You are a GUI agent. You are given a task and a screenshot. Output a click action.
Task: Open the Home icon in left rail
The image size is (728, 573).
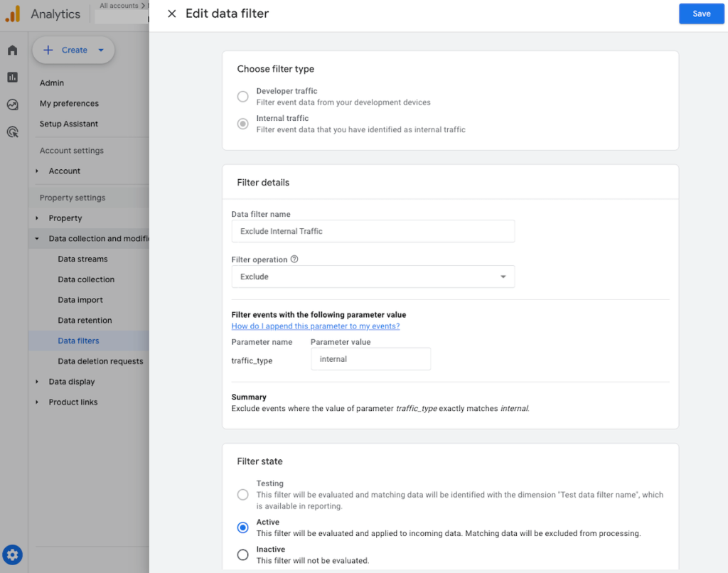(13, 50)
